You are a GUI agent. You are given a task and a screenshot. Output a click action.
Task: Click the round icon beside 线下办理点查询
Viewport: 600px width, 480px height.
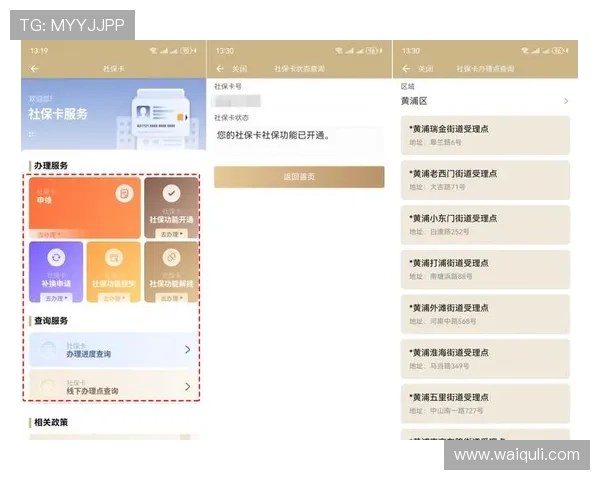tap(49, 387)
